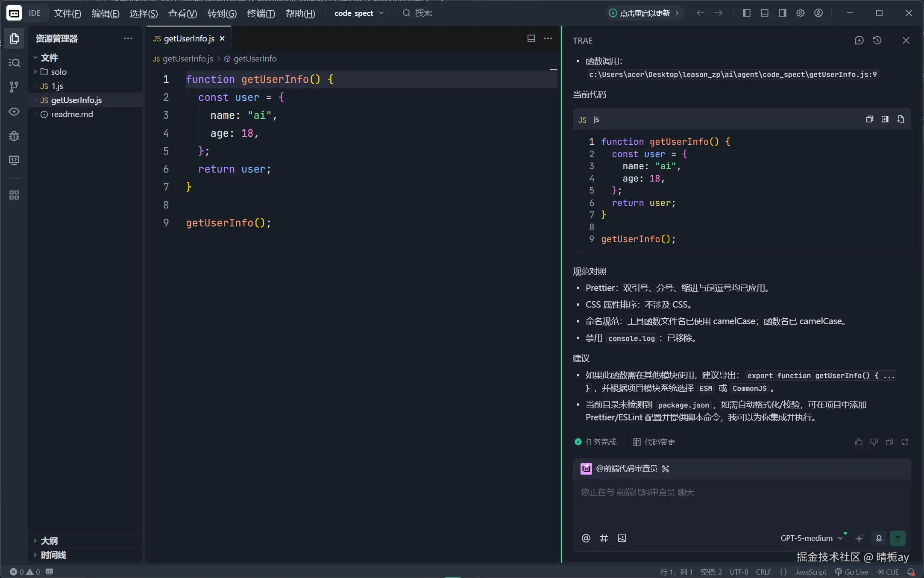Click the 点击重启以更新 button
Screen dimensions: 924x578
click(x=644, y=13)
